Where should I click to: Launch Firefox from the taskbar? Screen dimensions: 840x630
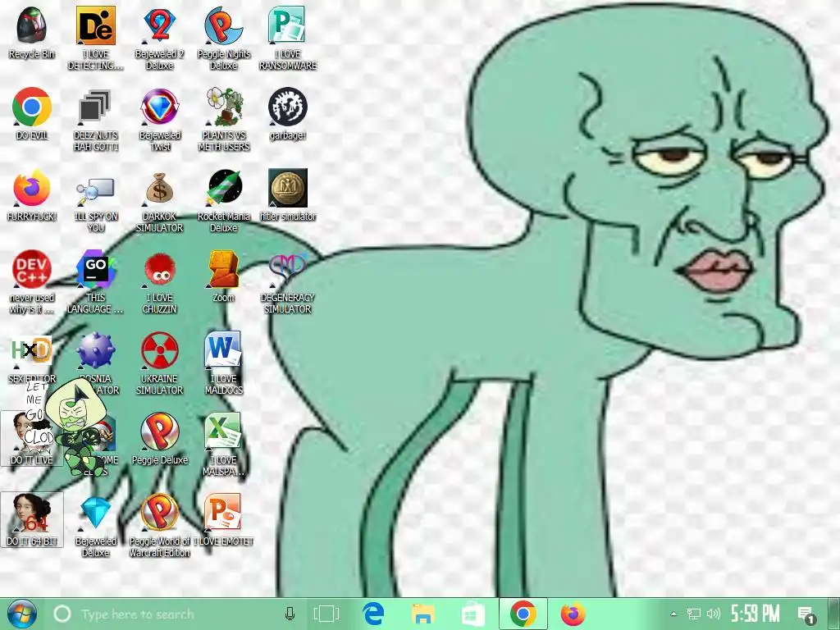coord(573,614)
